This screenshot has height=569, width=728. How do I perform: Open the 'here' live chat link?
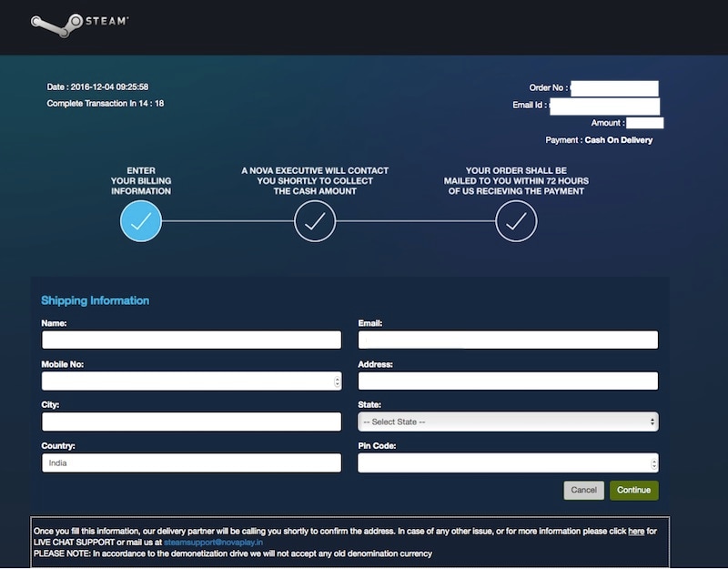[x=636, y=531]
